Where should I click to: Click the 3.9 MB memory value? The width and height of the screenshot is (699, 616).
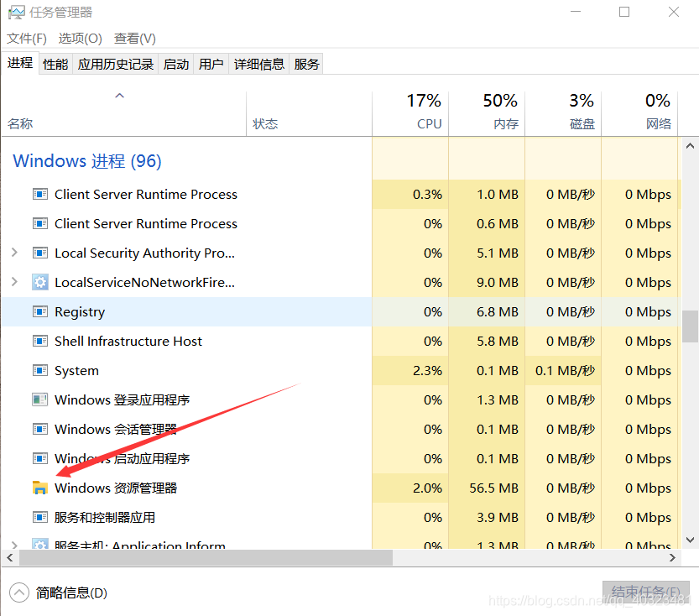click(498, 518)
